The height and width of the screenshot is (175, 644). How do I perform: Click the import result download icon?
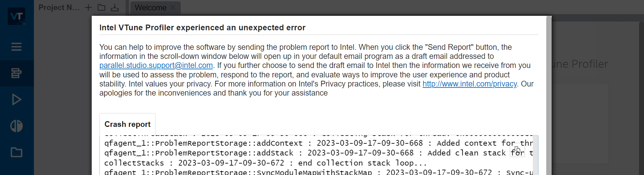[115, 7]
